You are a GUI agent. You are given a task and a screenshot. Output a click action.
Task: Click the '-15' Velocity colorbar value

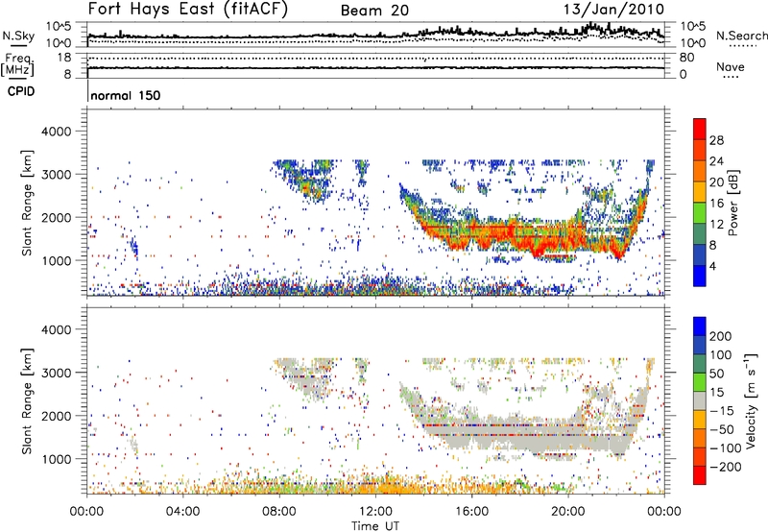pyautogui.click(x=722, y=410)
